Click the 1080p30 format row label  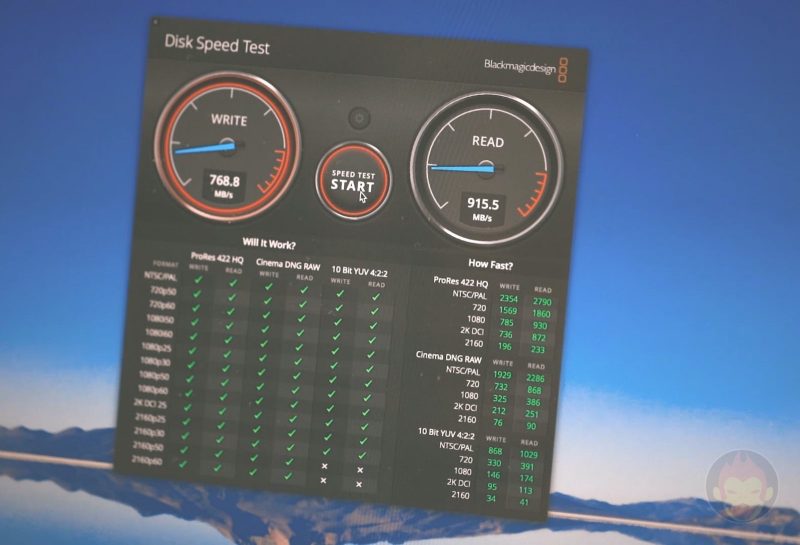point(156,362)
